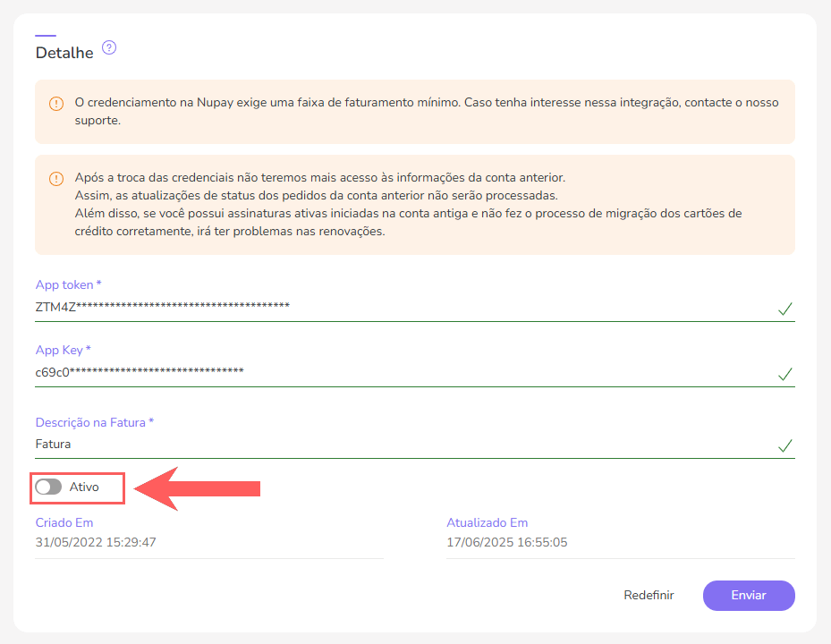Screen dimensions: 831x644
Task: Enable the Ativo toggle switch
Action: coord(48,487)
